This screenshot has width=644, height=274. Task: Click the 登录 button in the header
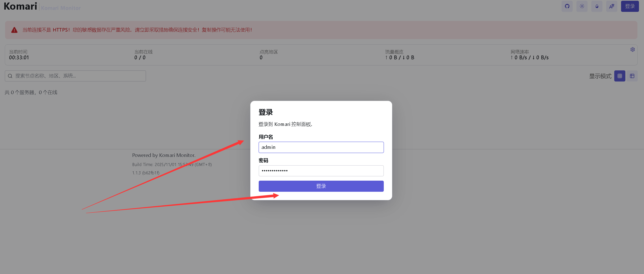[x=630, y=6]
